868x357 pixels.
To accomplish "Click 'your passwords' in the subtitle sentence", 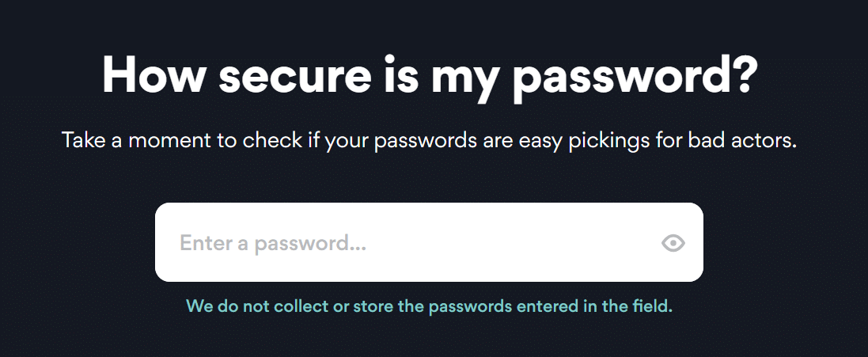I will point(400,141).
